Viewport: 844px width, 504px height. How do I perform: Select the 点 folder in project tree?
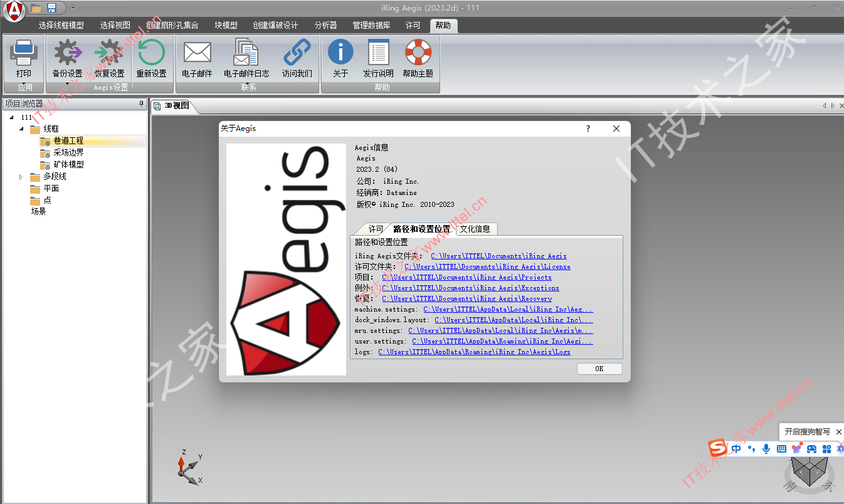(47, 201)
